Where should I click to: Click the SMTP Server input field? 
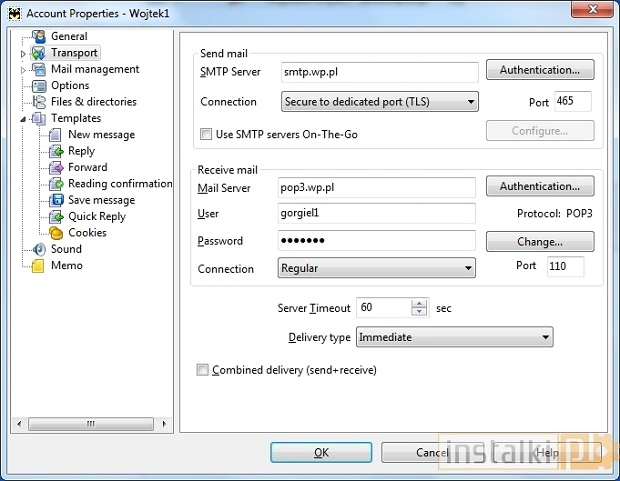coord(378,72)
